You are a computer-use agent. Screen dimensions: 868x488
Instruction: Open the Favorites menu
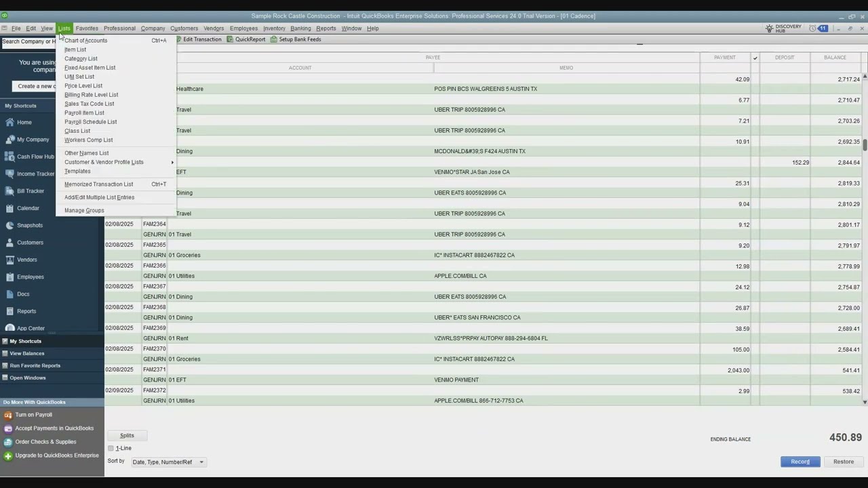tap(87, 28)
